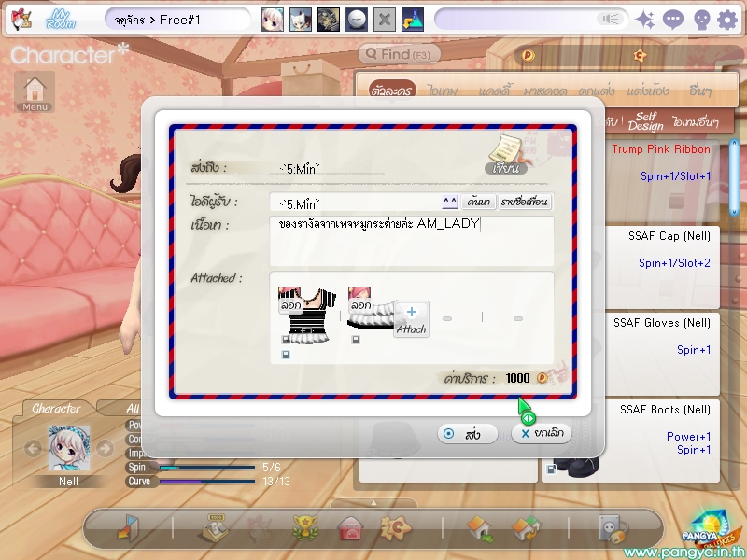Select the golf ball slot icon

[357, 20]
